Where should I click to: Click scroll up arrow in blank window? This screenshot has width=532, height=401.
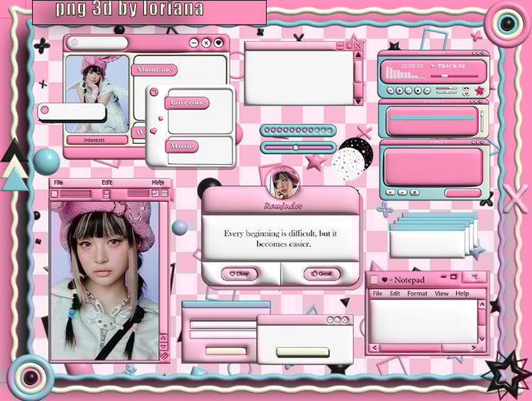(x=358, y=55)
